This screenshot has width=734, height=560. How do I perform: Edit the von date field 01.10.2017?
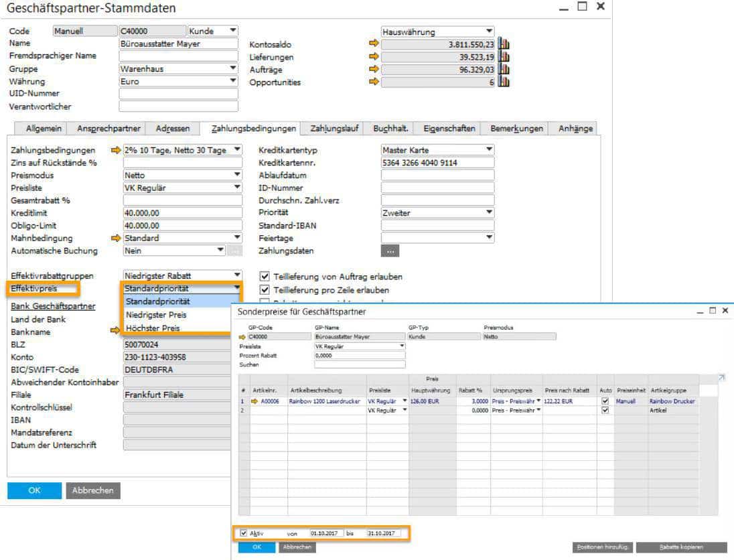pyautogui.click(x=326, y=533)
